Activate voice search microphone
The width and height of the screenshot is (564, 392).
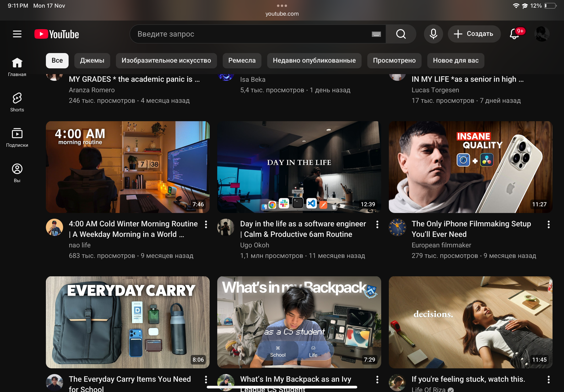[x=433, y=34]
